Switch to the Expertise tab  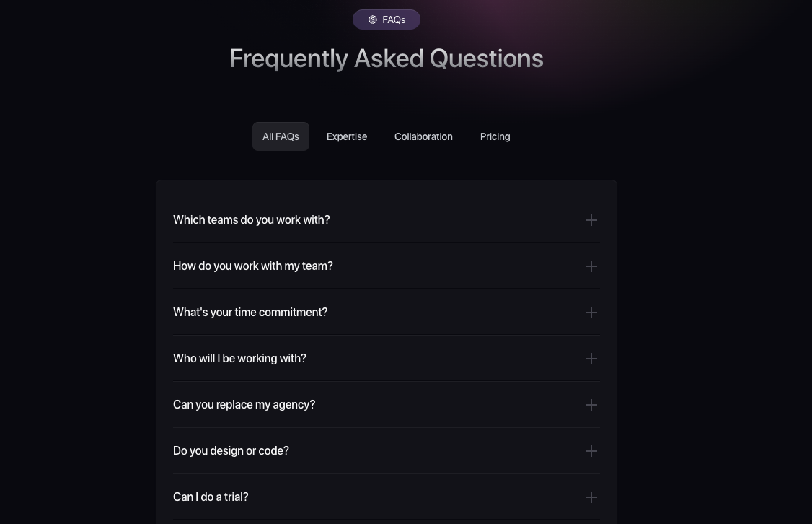[x=347, y=136]
